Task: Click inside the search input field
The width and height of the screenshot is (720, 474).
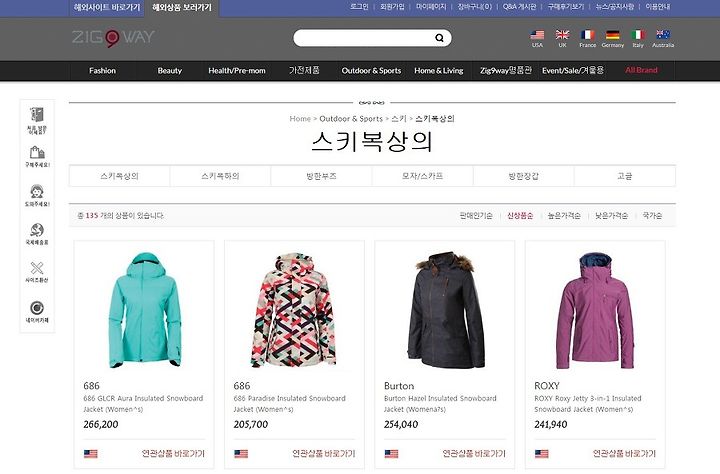Action: click(365, 38)
